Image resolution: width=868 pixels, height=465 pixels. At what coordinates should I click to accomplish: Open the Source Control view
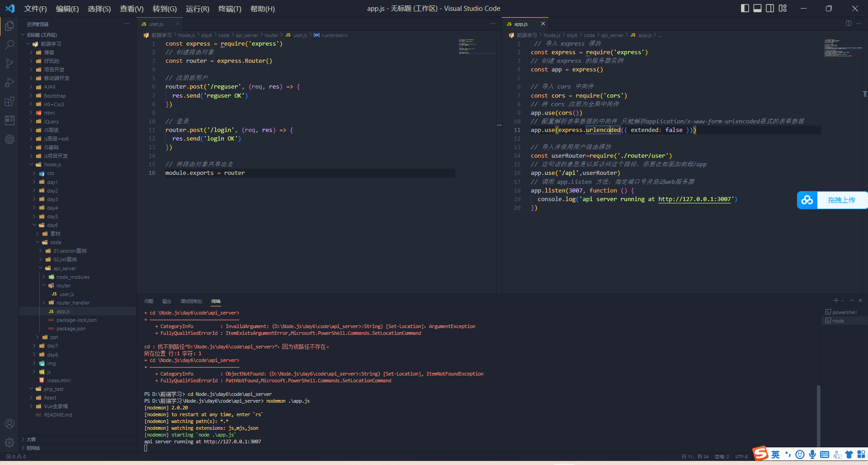point(9,64)
